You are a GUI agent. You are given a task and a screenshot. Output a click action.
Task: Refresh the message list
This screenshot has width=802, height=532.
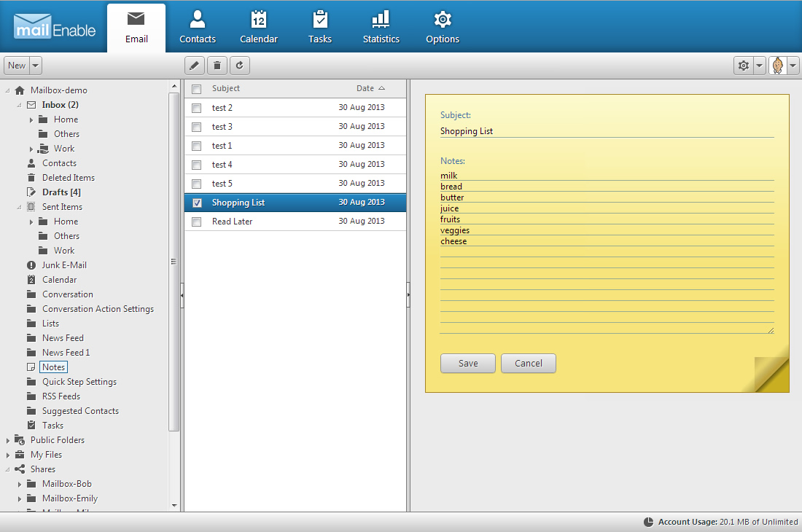239,65
